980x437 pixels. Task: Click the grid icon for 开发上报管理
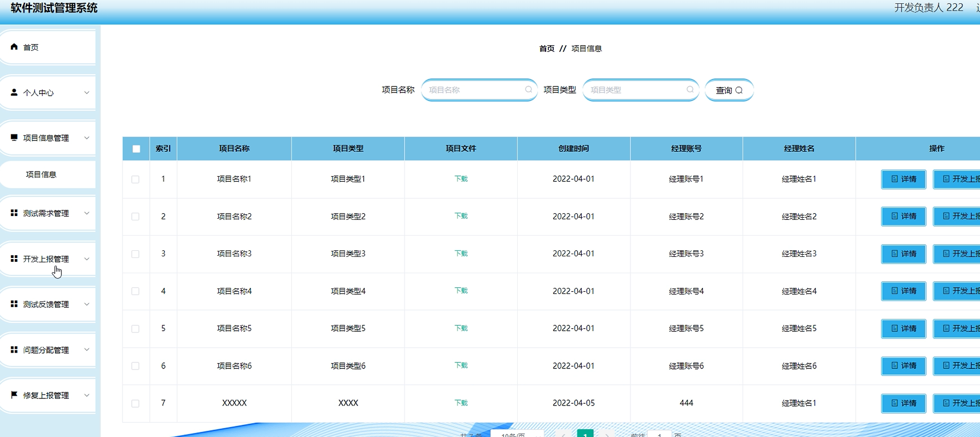pyautogui.click(x=14, y=258)
